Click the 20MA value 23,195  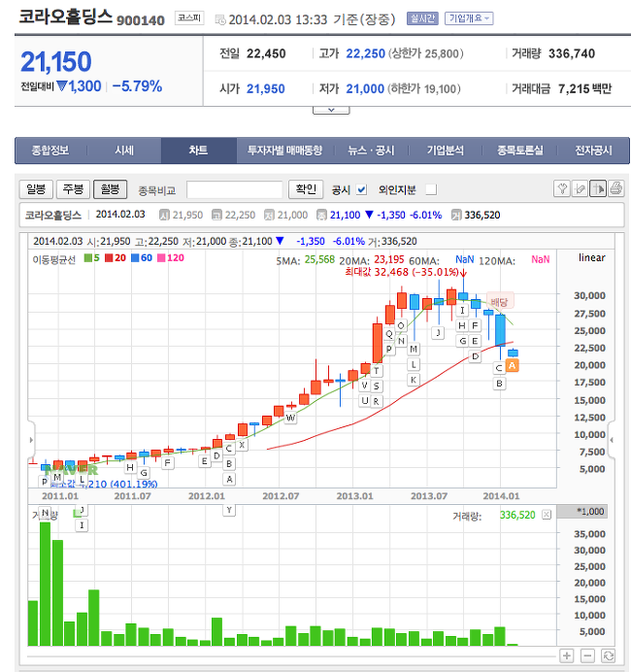pos(389,259)
